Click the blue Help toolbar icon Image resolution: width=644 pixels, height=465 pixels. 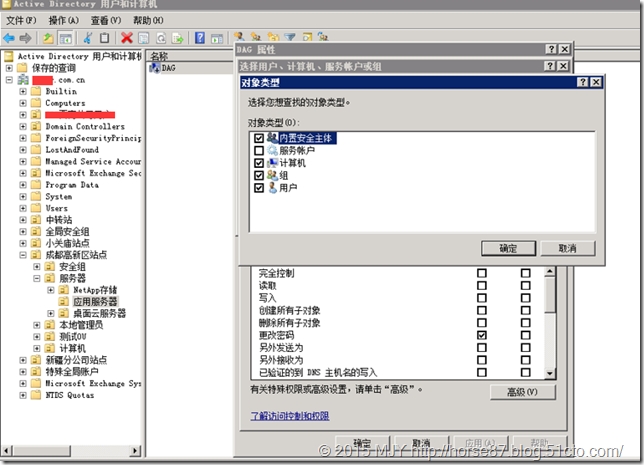coord(200,38)
